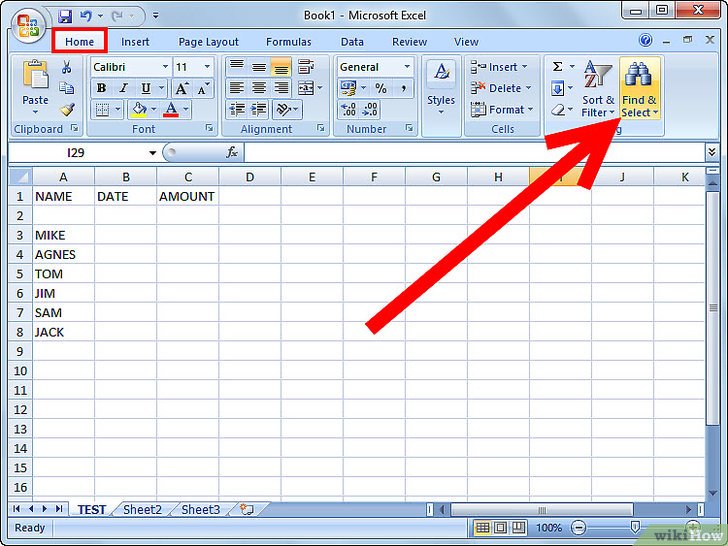Switch to the Sheet2 worksheet tab
This screenshot has width=728, height=546.
(143, 510)
